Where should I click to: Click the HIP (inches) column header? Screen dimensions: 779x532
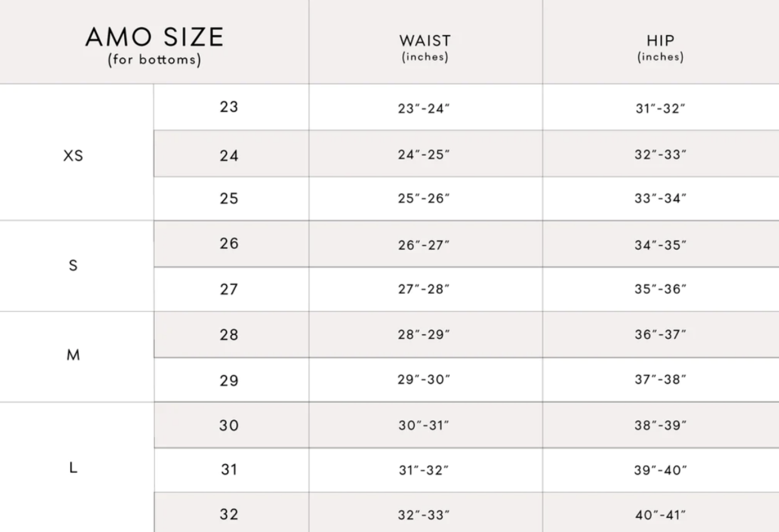(x=660, y=48)
